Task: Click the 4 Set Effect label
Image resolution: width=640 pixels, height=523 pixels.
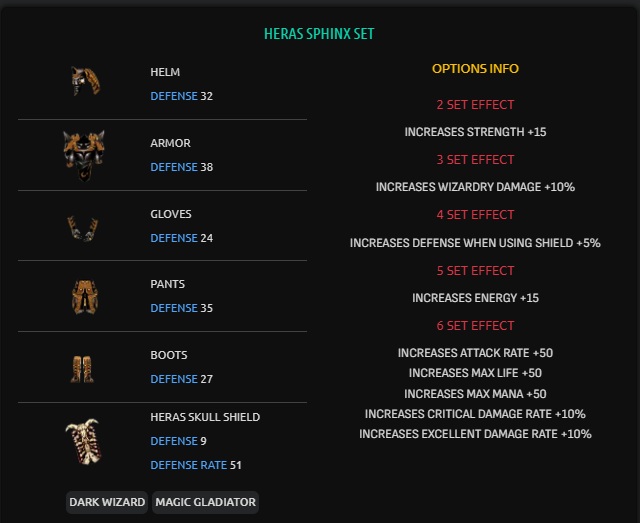Action: click(475, 215)
